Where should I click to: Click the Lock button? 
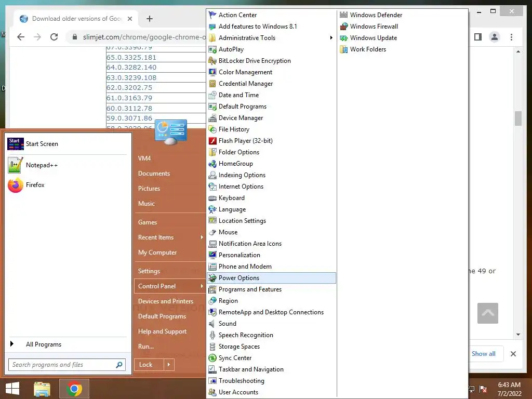(149, 365)
